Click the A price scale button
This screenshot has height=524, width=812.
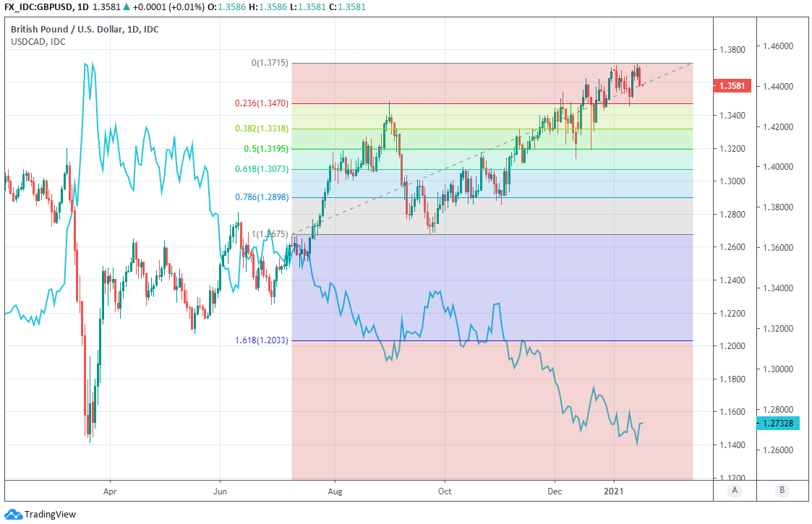pos(735,490)
